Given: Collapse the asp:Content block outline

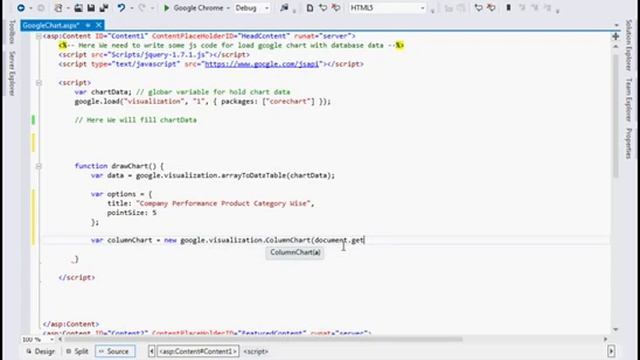Looking at the screenshot, I should click(38, 36).
